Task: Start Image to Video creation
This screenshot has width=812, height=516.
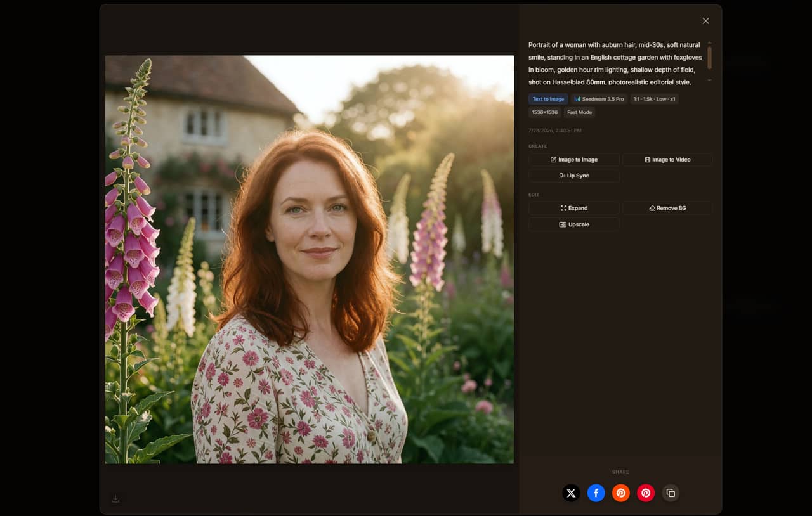Action: (667, 160)
